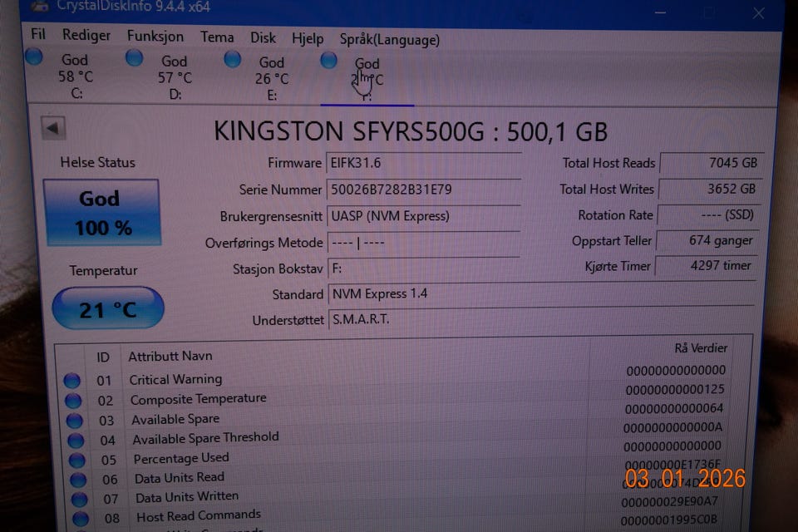Click the status orb for Data Units Written

pos(80,500)
